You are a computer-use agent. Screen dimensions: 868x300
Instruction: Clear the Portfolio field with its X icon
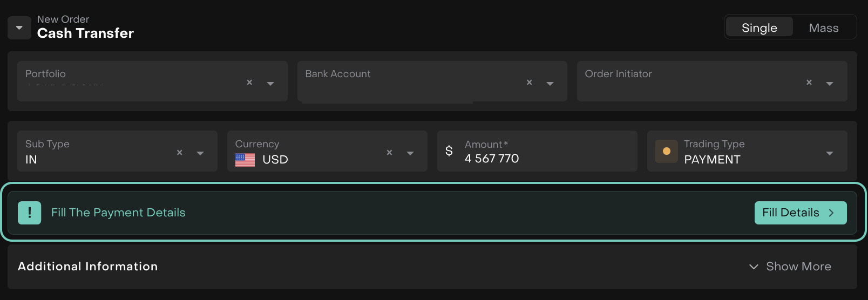pos(249,83)
